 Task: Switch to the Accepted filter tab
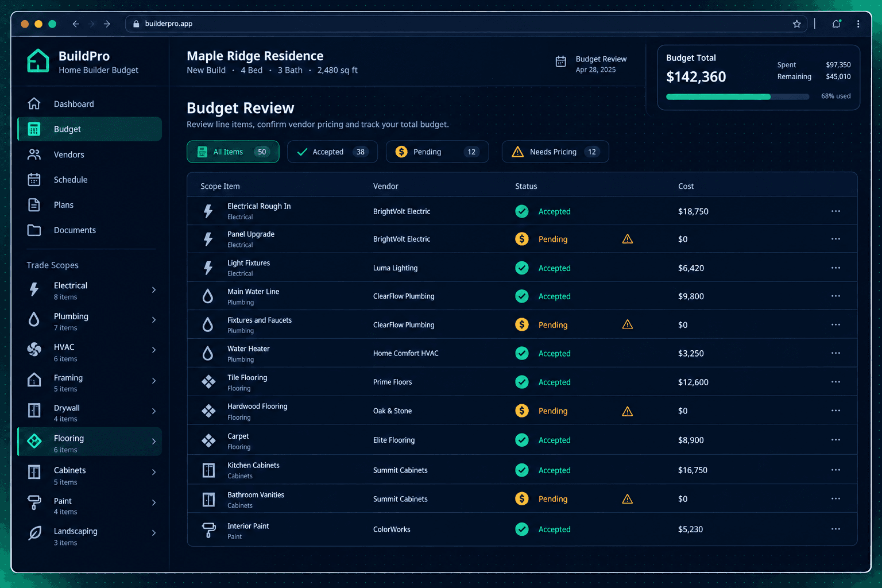coord(332,152)
